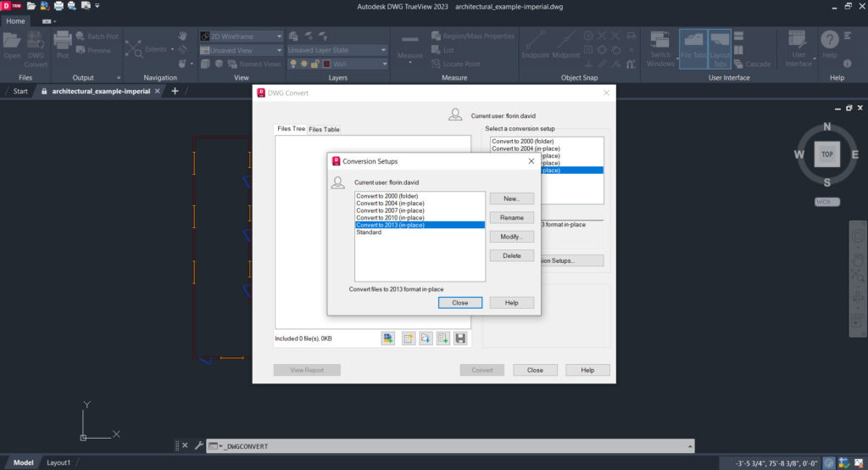Click the _DWGCONVERT command line input
The image size is (868, 470).
click(454, 446)
